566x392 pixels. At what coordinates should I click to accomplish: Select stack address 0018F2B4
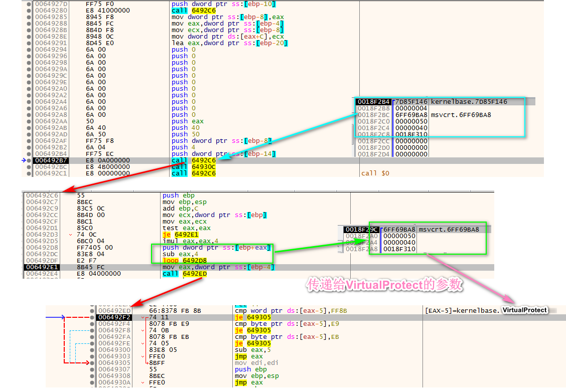(374, 102)
